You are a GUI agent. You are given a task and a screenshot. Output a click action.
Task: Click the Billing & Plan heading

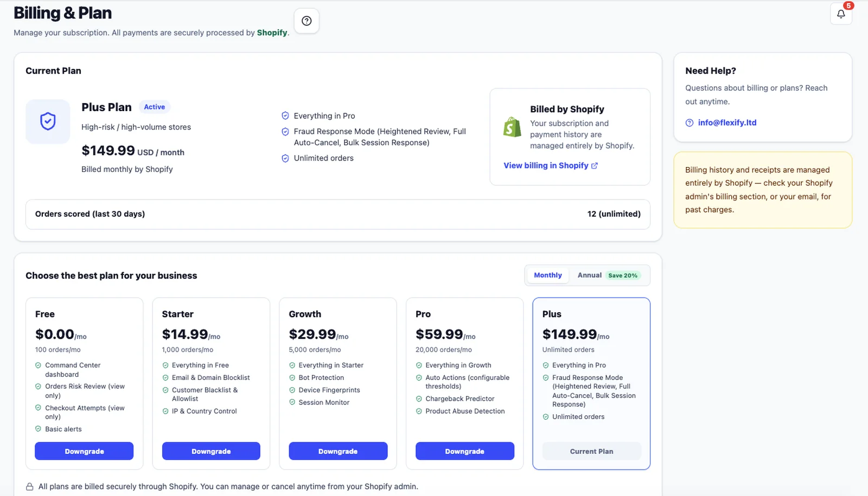[x=62, y=13]
